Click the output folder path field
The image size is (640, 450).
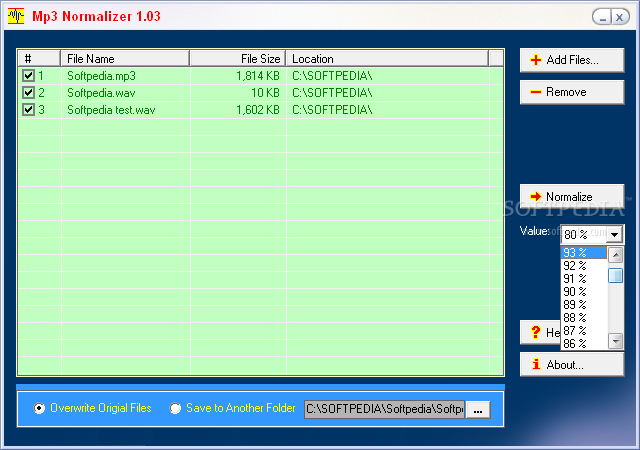pos(384,409)
